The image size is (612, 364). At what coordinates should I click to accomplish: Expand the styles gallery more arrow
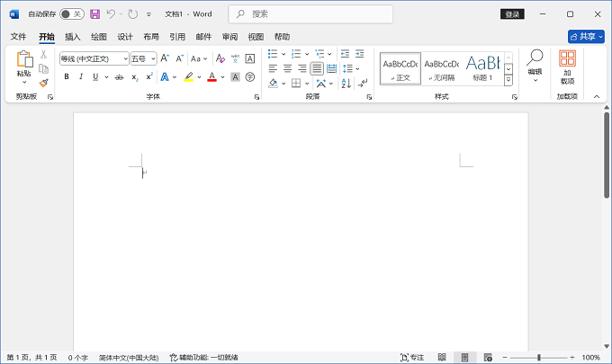pyautogui.click(x=508, y=80)
